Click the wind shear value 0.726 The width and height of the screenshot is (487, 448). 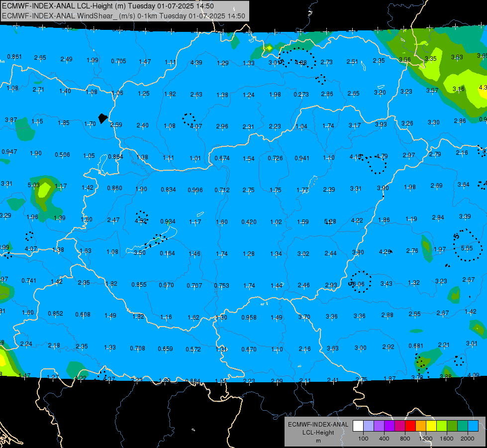point(275,158)
